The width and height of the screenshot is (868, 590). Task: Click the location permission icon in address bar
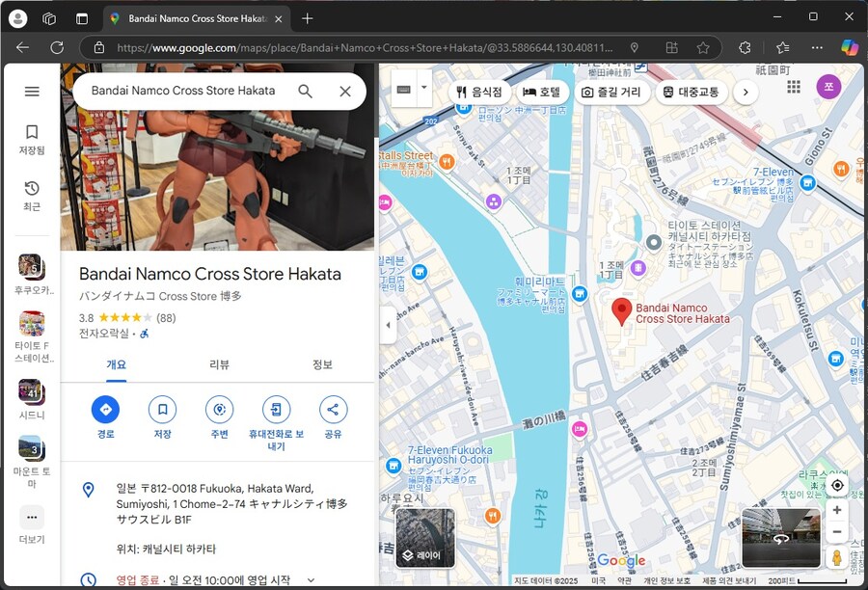[635, 47]
